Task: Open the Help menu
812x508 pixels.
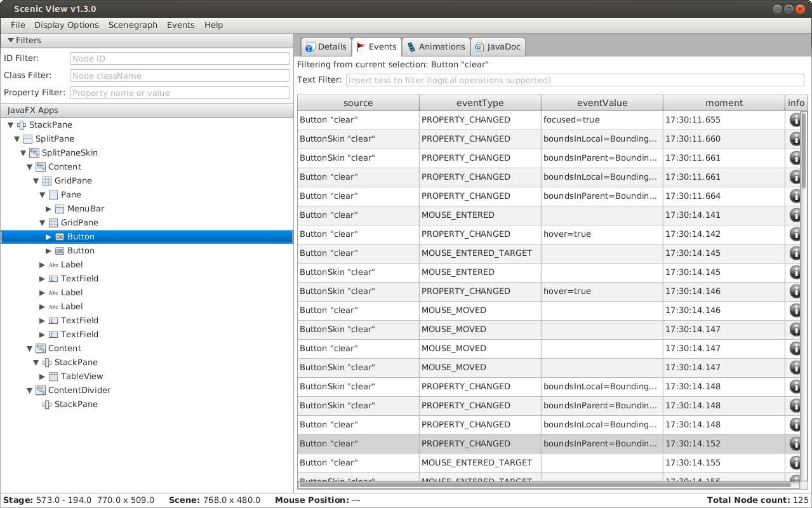Action: (214, 25)
